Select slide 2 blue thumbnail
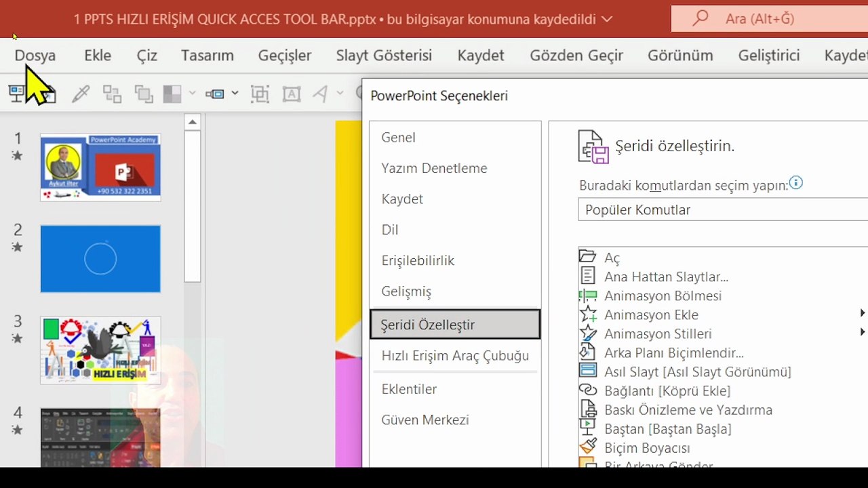This screenshot has height=488, width=868. tap(100, 259)
